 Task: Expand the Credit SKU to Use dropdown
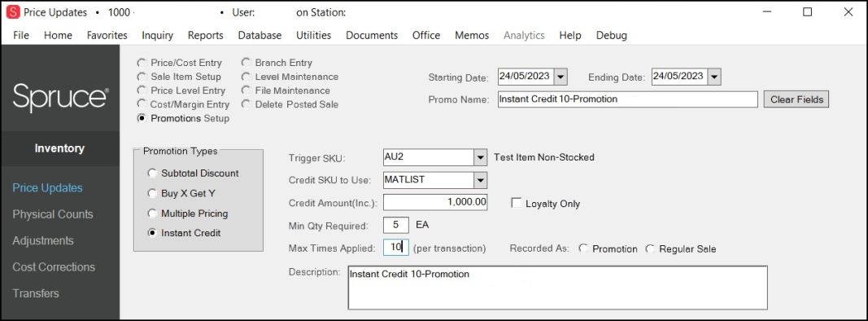pos(481,180)
